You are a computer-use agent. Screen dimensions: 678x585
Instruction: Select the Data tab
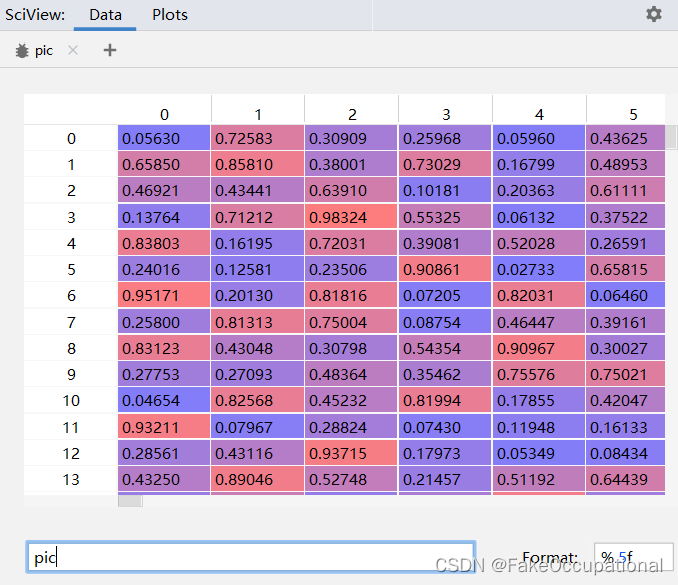click(105, 15)
